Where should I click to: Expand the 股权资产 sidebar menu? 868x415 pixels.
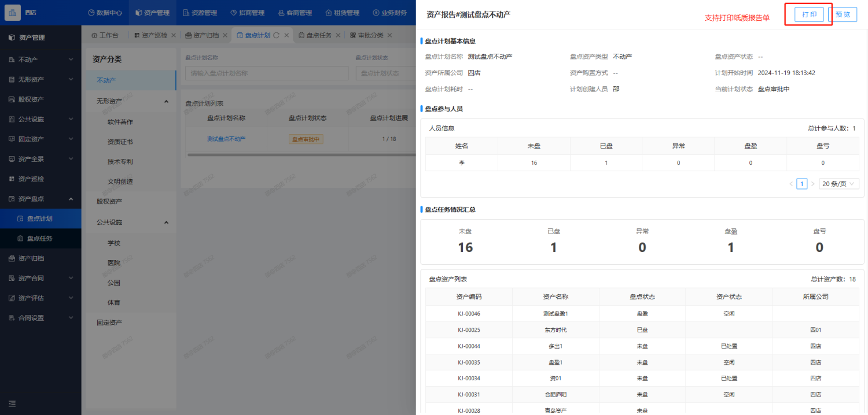click(x=41, y=99)
